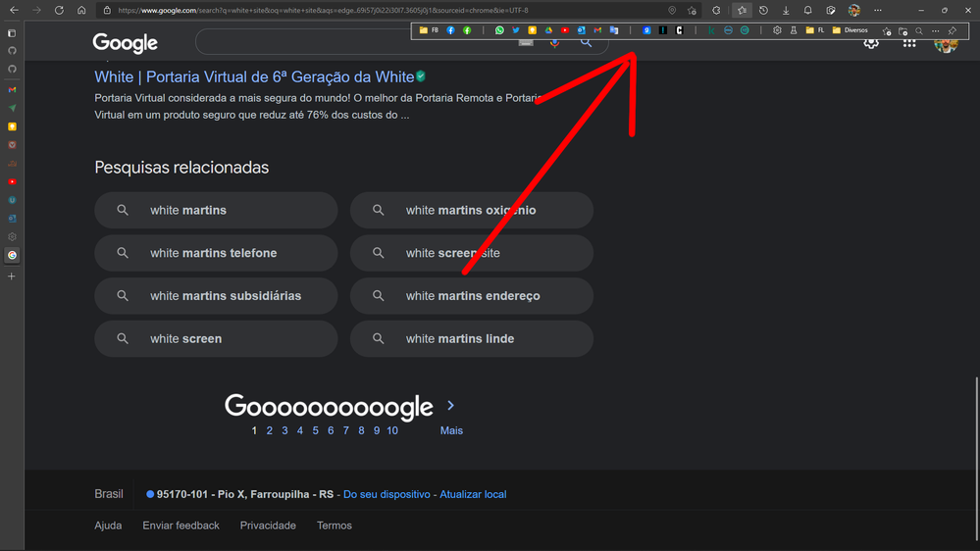This screenshot has width=980, height=551.
Task: Search related term white martins telefone
Action: click(216, 253)
